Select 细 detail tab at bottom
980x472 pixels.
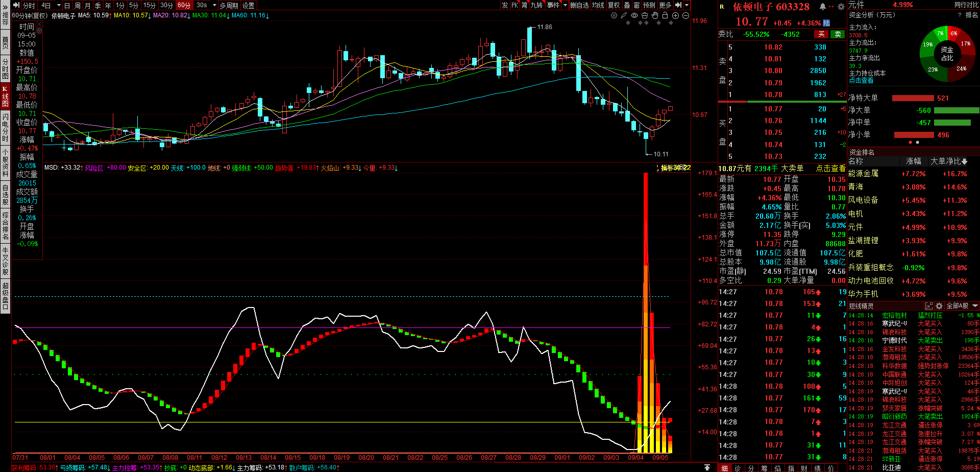(x=724, y=468)
